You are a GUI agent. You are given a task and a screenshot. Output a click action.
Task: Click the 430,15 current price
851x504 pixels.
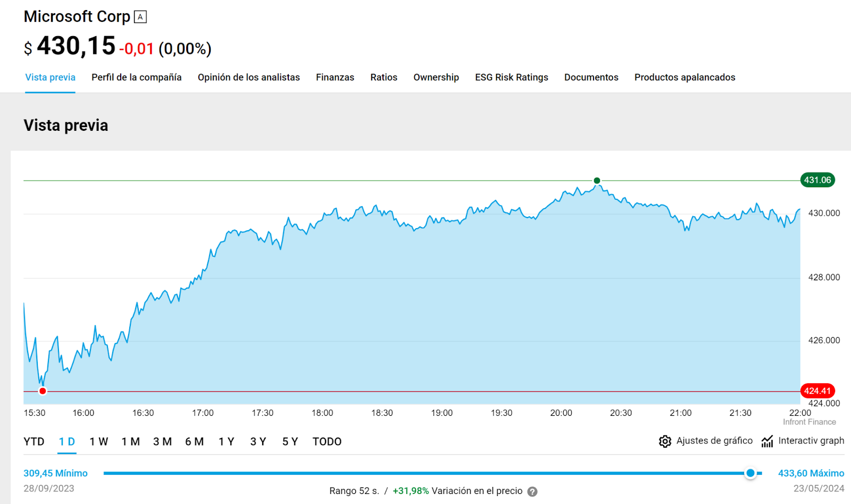[76, 46]
